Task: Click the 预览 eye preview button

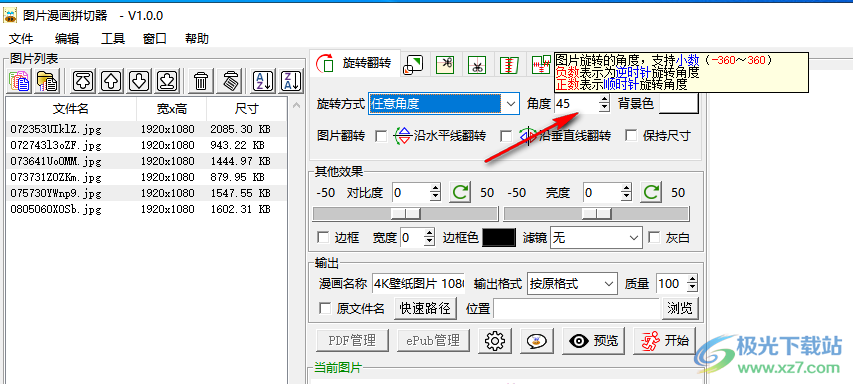Action: pos(594,340)
